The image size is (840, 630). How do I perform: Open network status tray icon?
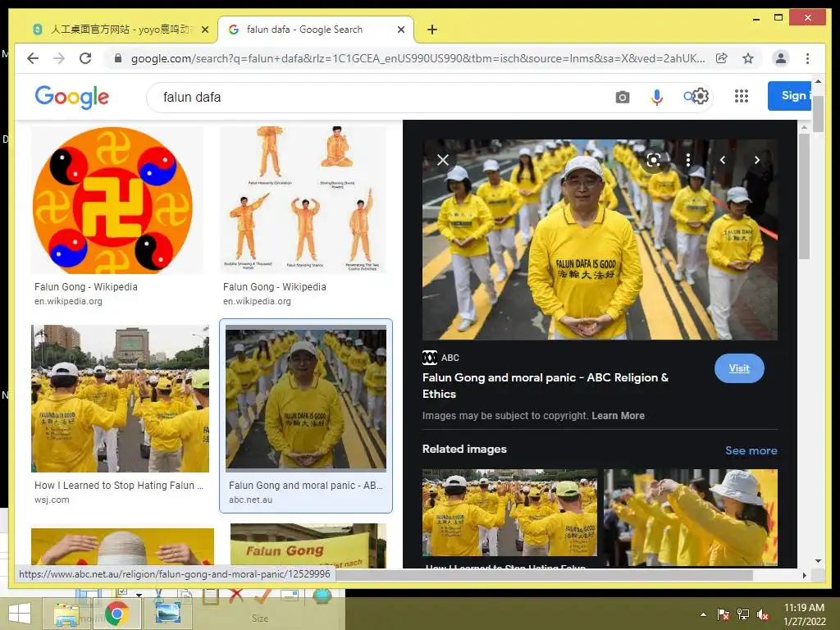pos(743,614)
